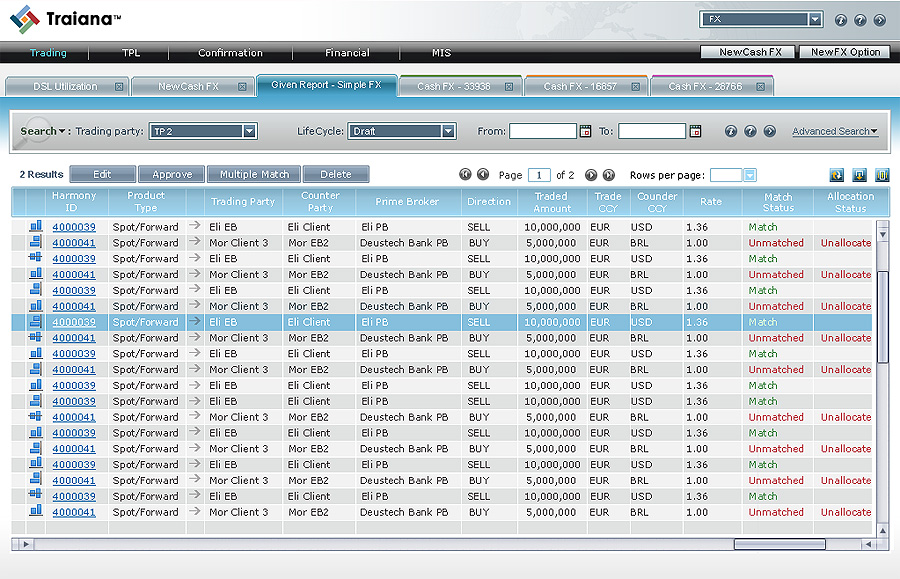Expand Advanced Search options
The width and height of the screenshot is (900, 579).
(834, 131)
